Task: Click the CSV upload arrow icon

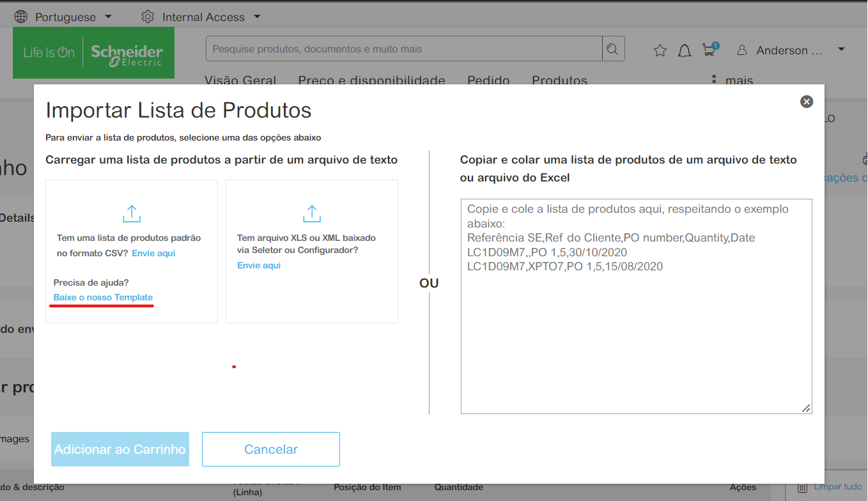Action: (131, 213)
